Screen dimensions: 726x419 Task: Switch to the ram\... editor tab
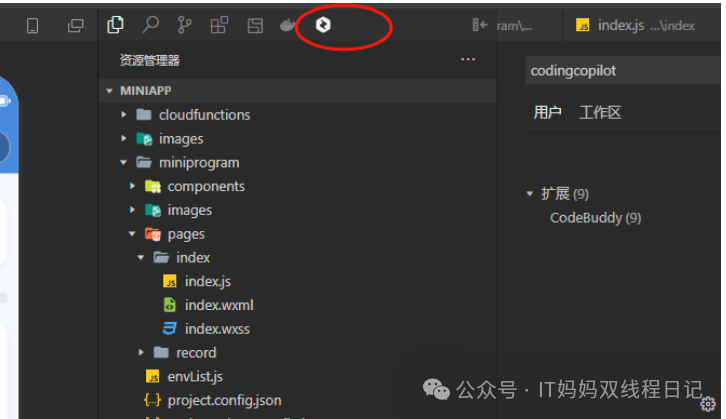click(514, 25)
